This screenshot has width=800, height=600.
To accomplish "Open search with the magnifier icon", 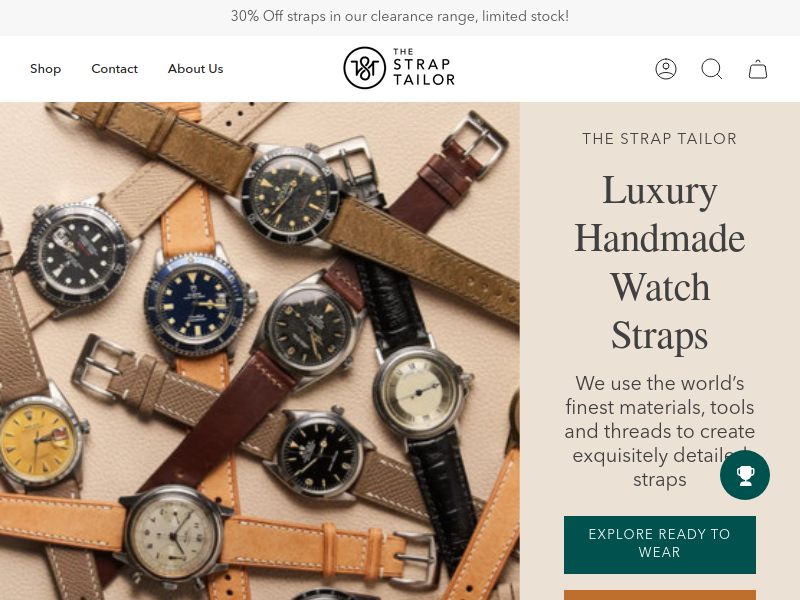I will (x=712, y=69).
